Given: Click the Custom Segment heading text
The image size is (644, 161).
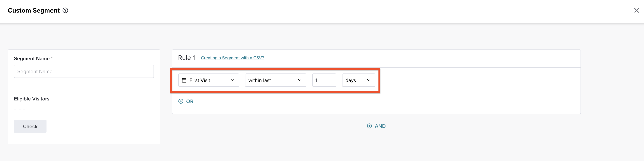Looking at the screenshot, I should click(34, 11).
